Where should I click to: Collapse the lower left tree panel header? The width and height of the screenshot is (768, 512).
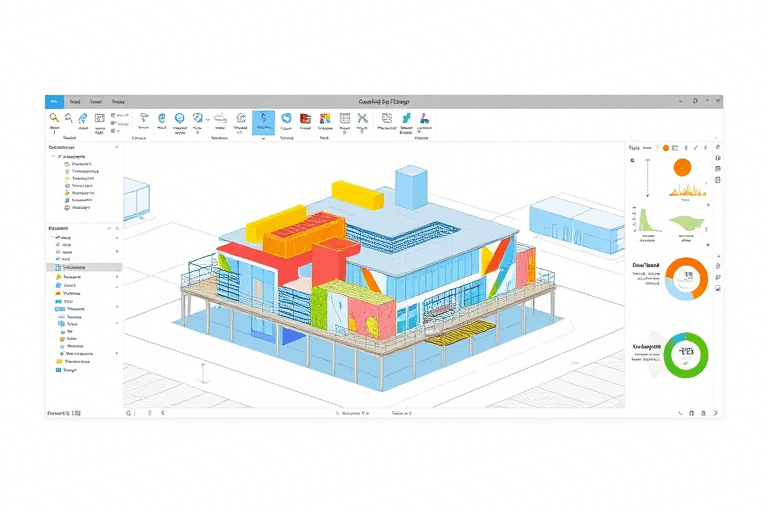tap(117, 229)
